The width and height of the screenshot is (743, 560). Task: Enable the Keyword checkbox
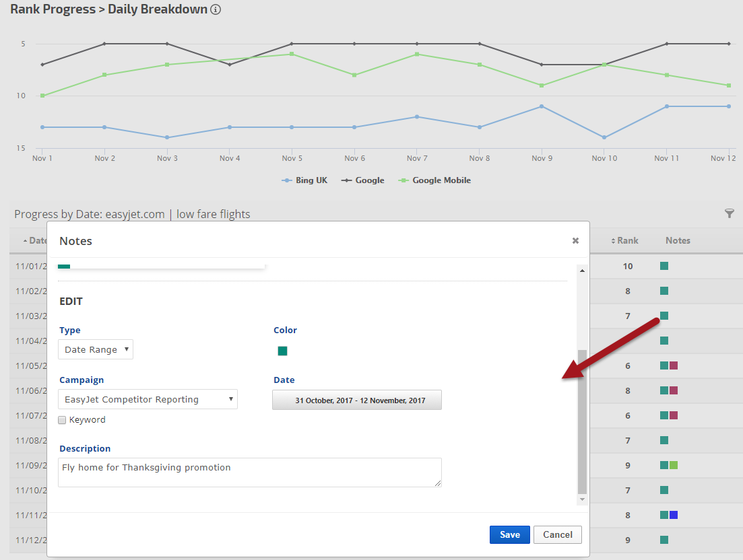tap(63, 420)
